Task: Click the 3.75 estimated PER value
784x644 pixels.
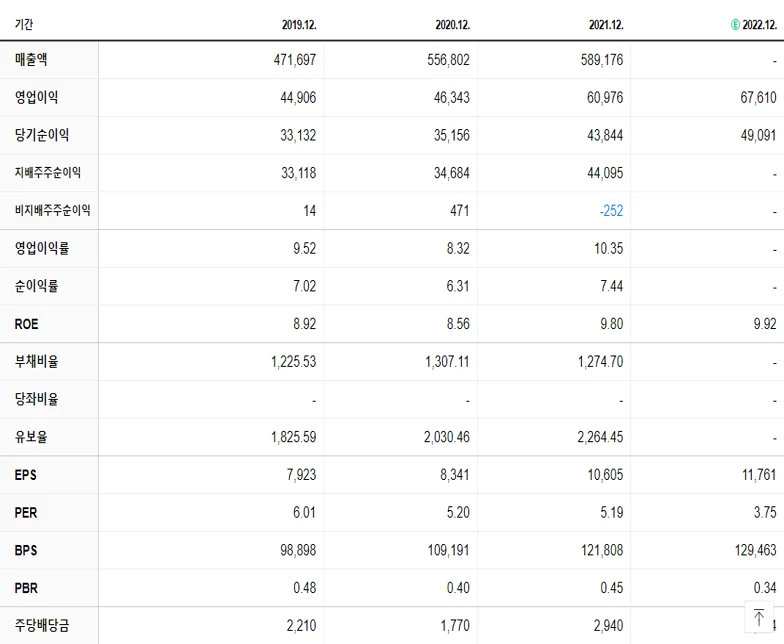Action: (765, 513)
